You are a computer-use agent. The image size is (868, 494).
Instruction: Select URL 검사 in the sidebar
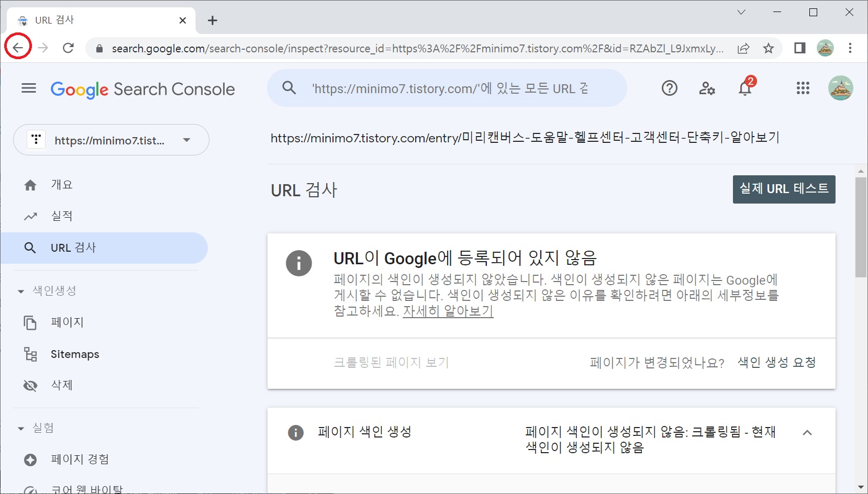(105, 248)
